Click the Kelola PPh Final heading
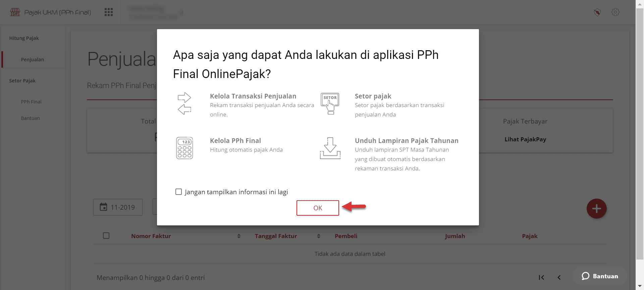This screenshot has width=644, height=290. [235, 141]
